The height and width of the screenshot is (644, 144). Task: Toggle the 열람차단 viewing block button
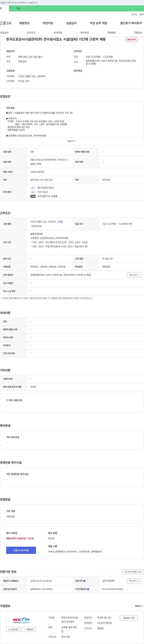(29, 629)
